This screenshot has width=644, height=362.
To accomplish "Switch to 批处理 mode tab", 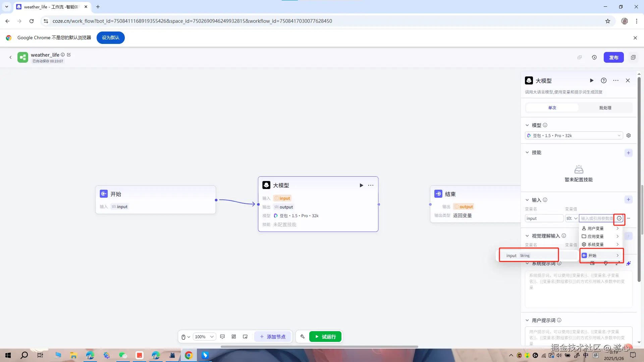I will pyautogui.click(x=605, y=108).
